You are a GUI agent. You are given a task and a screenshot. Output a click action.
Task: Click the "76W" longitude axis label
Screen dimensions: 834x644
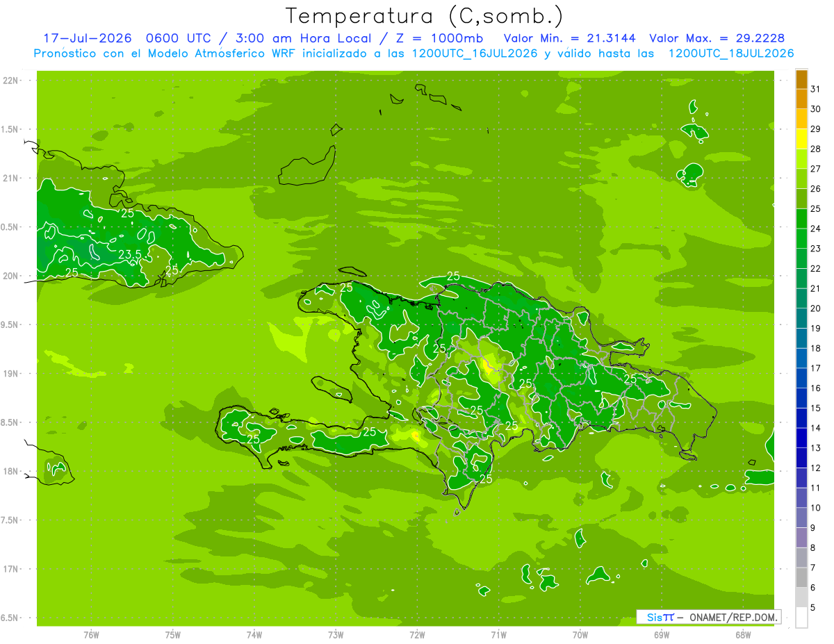coord(91,635)
